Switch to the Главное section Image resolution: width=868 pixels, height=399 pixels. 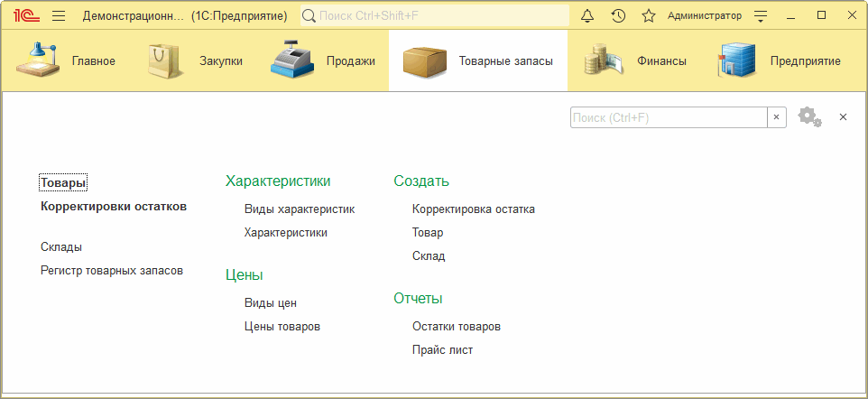pos(66,61)
